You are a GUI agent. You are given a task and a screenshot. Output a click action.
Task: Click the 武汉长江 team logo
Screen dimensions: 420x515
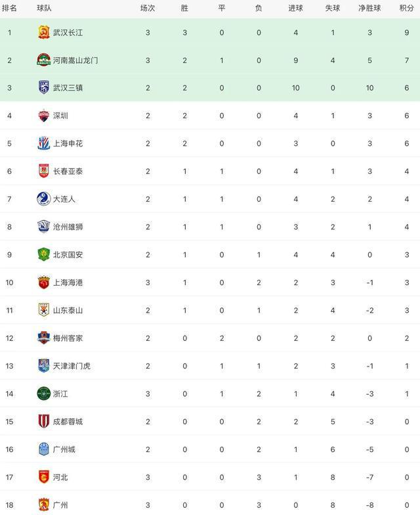(x=43, y=33)
